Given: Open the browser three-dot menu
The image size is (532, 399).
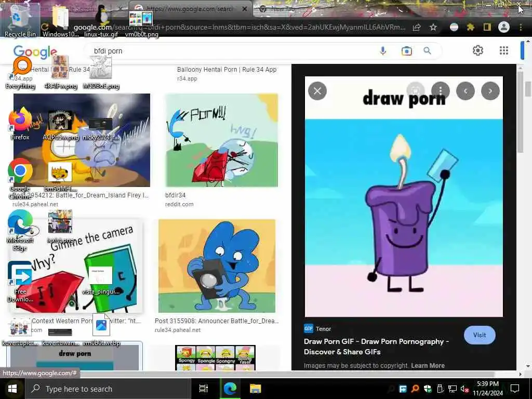Looking at the screenshot, I should [521, 27].
